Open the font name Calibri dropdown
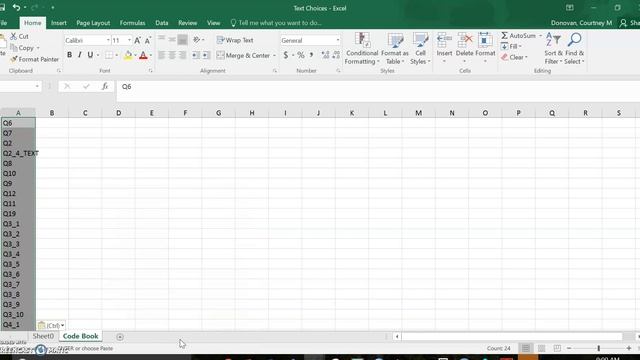The image size is (640, 360). click(108, 40)
